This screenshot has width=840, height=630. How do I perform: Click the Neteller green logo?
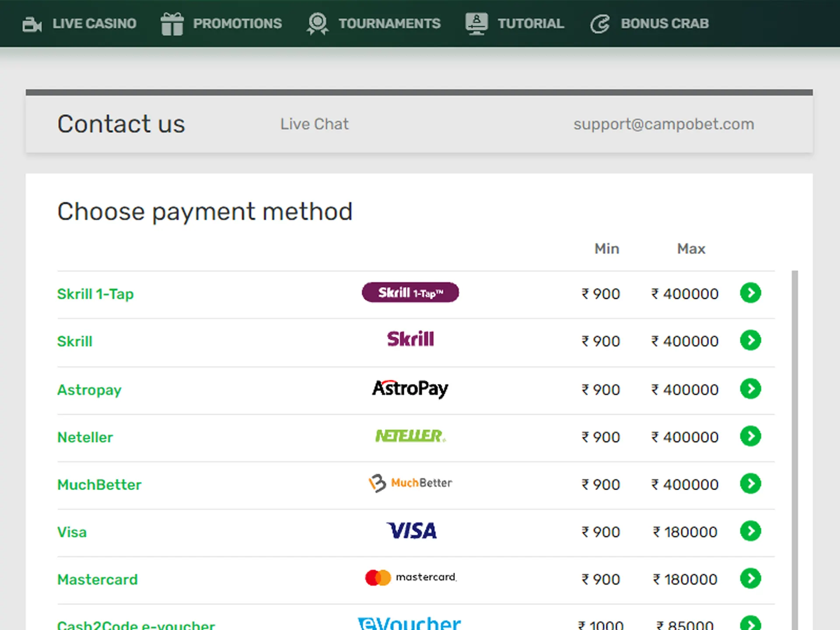[x=410, y=436]
